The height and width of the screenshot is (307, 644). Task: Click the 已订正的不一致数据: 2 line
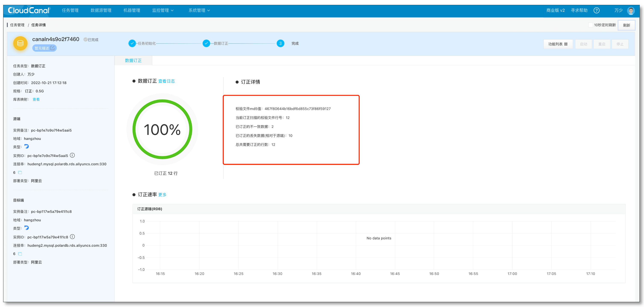click(254, 127)
